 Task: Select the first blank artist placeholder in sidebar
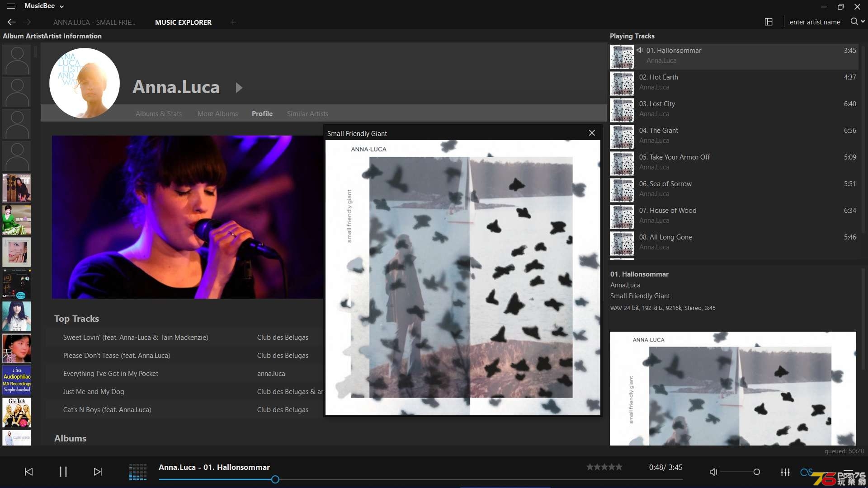[17, 60]
